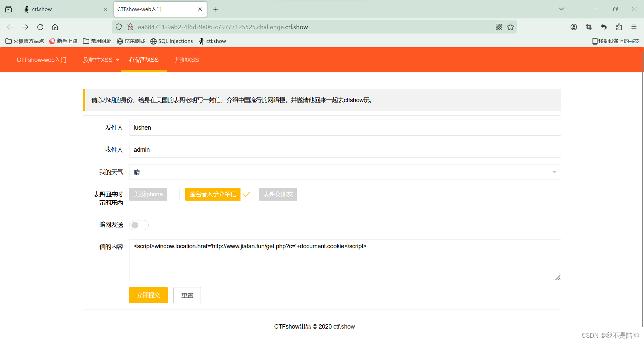Viewport: 644px width, 342px height.
Task: Open the tab list dropdown arrow
Action: [x=561, y=9]
